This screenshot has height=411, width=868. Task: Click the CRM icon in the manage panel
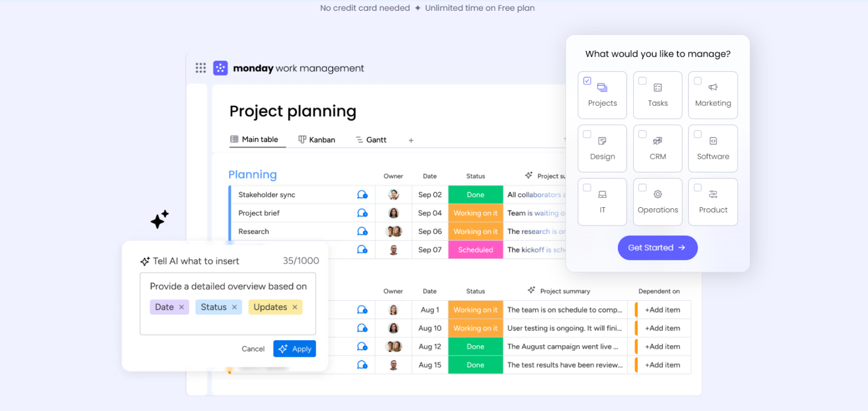[x=657, y=140]
